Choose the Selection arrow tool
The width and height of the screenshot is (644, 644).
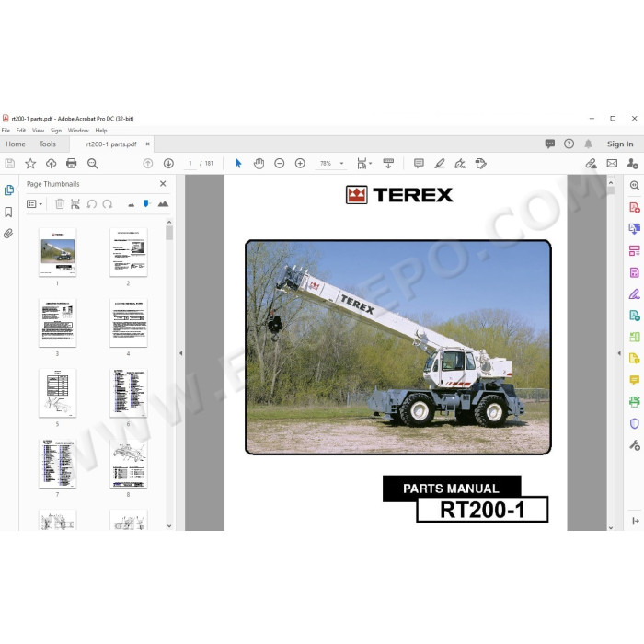coord(238,164)
